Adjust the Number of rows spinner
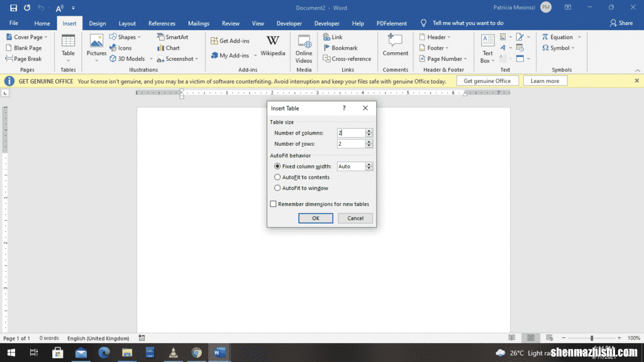This screenshot has height=362, width=644. click(x=369, y=144)
